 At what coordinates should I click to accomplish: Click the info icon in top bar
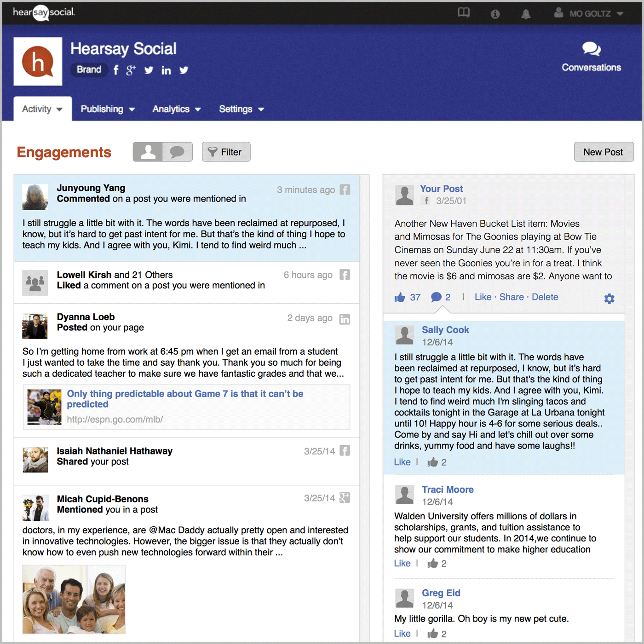[x=495, y=14]
